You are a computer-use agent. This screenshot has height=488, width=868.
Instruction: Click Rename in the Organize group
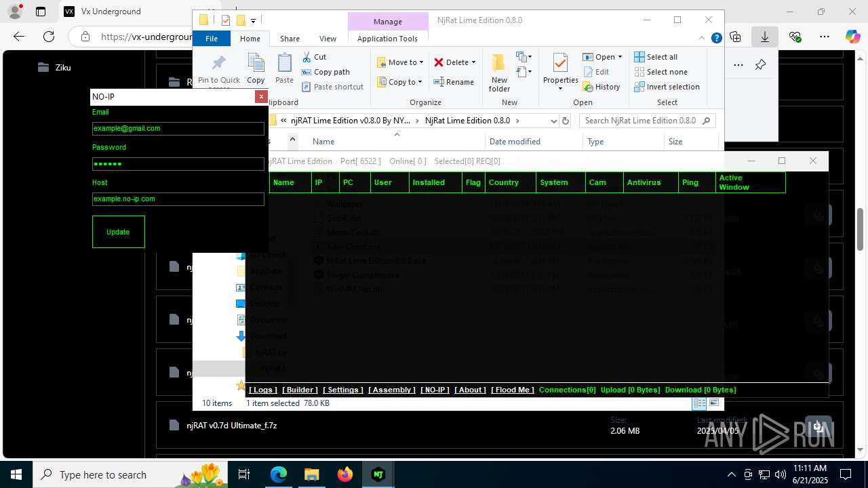point(454,82)
